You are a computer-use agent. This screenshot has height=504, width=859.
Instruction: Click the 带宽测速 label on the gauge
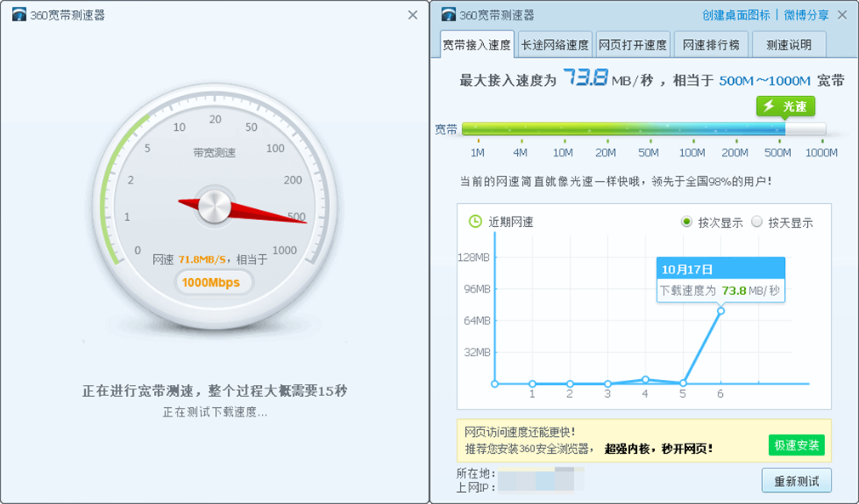point(214,153)
